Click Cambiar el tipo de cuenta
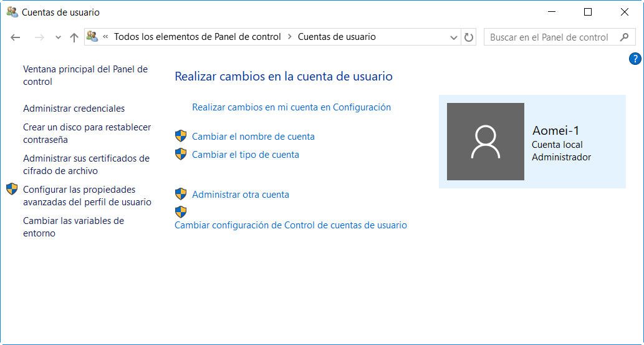The image size is (644, 345). (245, 155)
